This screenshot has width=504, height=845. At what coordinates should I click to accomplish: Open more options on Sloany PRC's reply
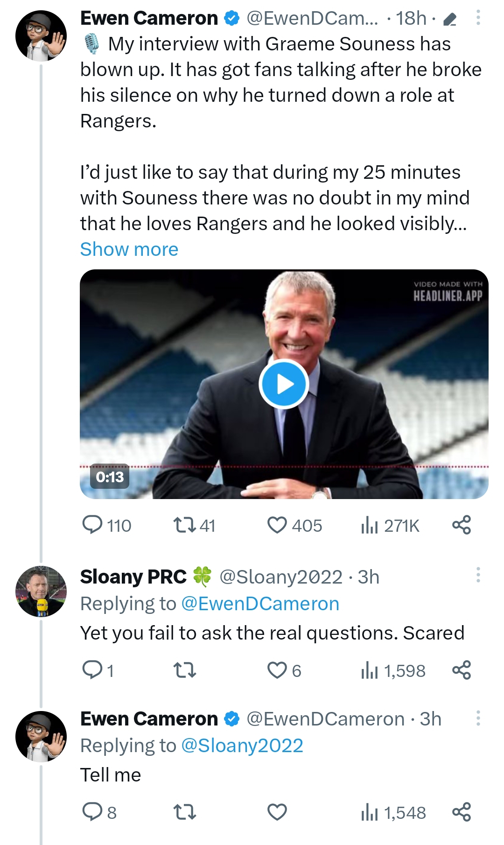point(478,575)
